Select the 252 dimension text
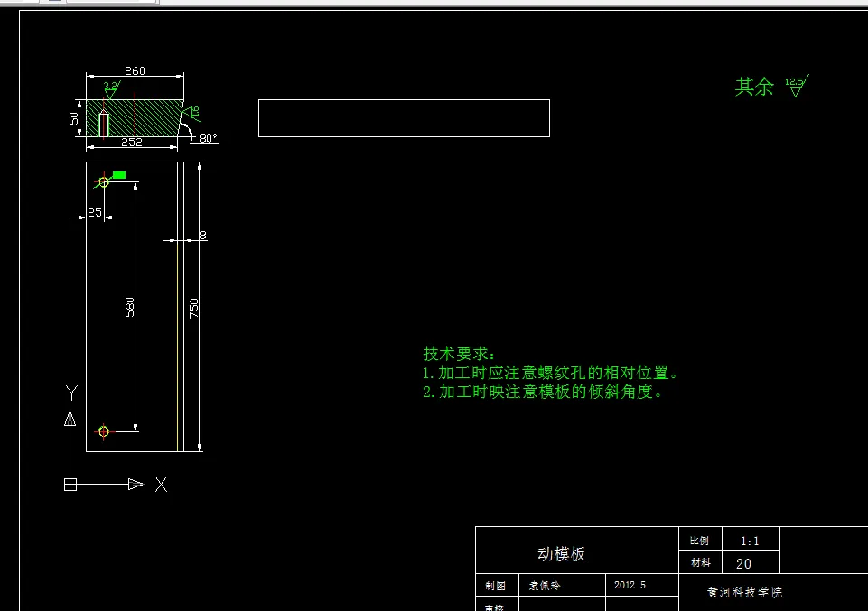 (x=132, y=142)
